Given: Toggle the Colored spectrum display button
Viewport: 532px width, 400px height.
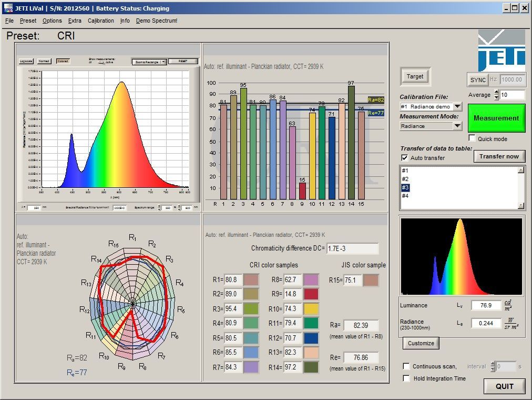Looking at the screenshot, I should pyautogui.click(x=63, y=61).
